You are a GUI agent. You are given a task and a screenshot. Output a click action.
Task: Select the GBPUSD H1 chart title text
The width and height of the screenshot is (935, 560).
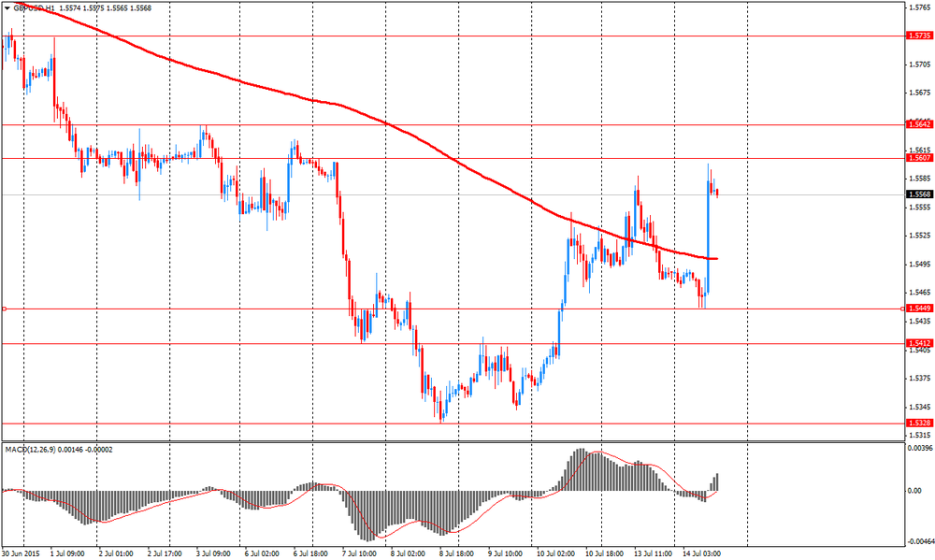click(x=34, y=8)
